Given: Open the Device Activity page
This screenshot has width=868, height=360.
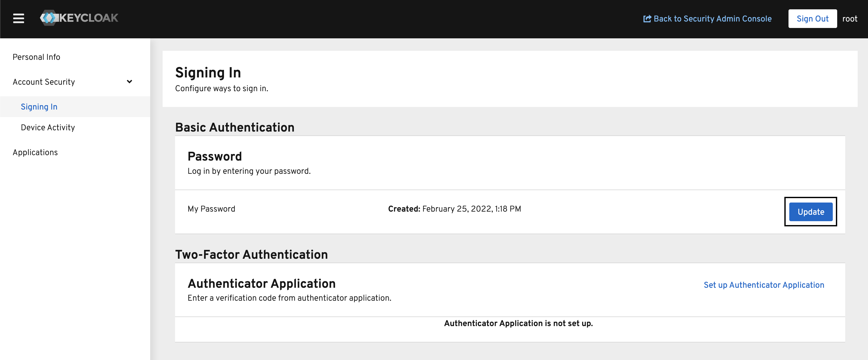Looking at the screenshot, I should (47, 127).
